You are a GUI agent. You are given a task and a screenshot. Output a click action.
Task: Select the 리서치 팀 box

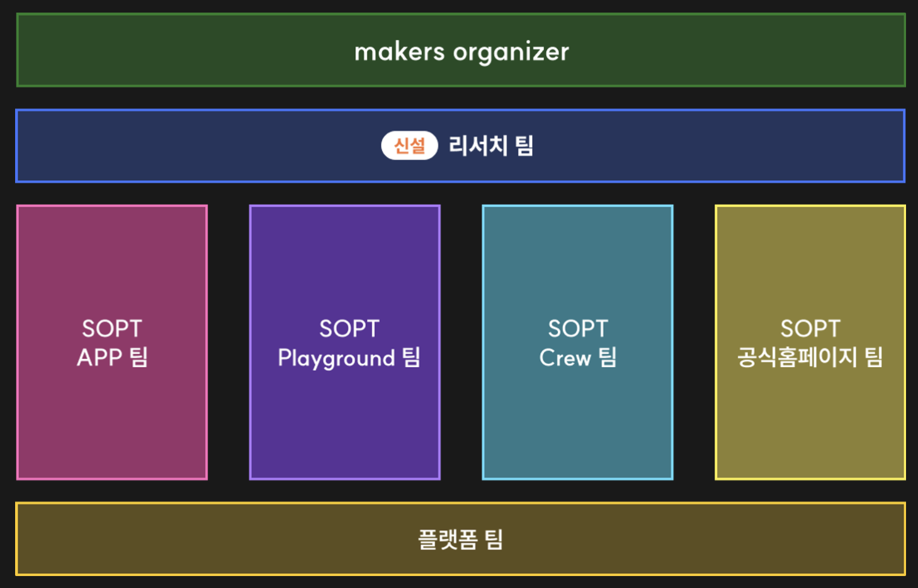(x=460, y=146)
